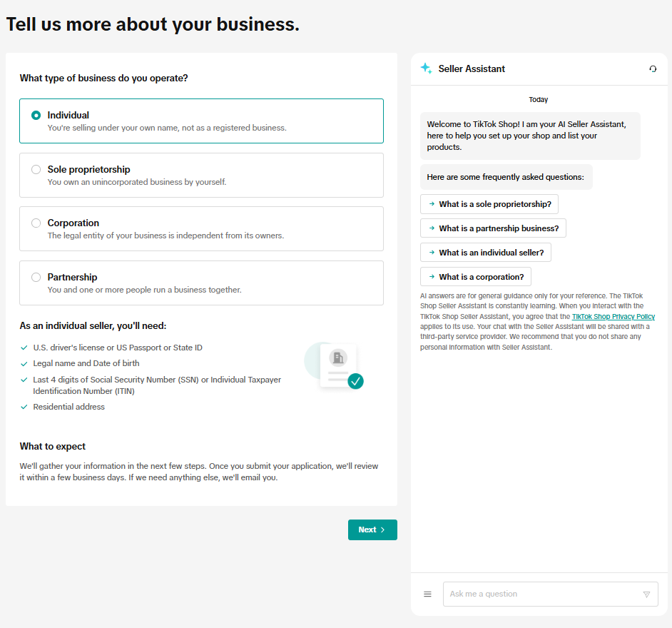Click 'What is a corporation?' suggestion
The width and height of the screenshot is (672, 628).
476,277
